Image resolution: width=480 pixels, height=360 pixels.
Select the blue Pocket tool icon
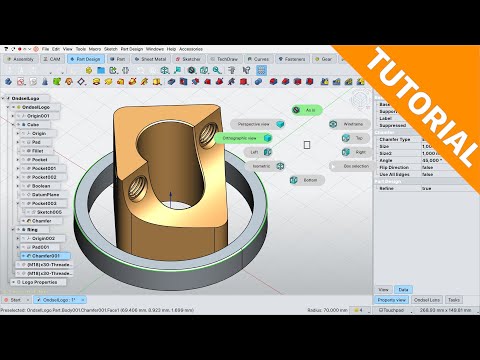[x=171, y=81]
